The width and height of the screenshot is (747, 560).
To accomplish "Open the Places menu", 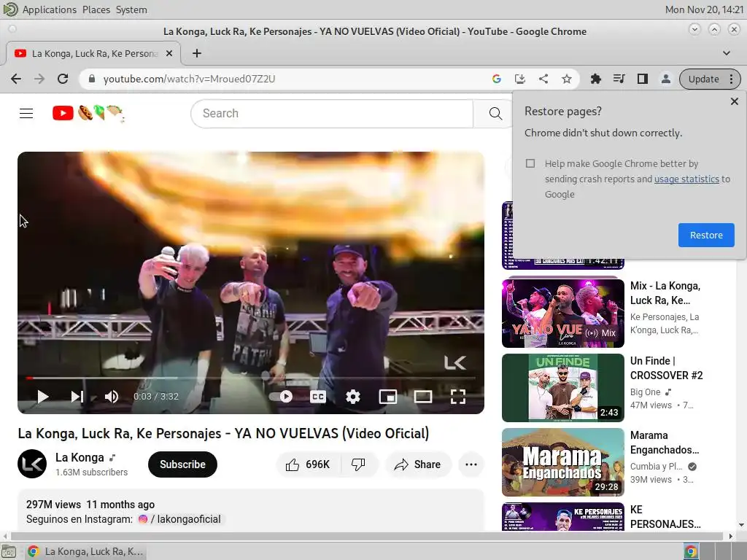I will click(96, 9).
